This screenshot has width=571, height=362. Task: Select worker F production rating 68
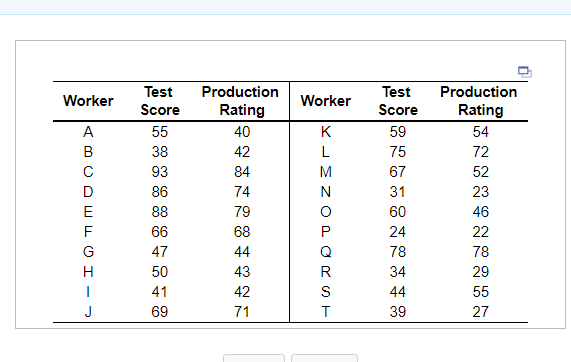point(242,232)
